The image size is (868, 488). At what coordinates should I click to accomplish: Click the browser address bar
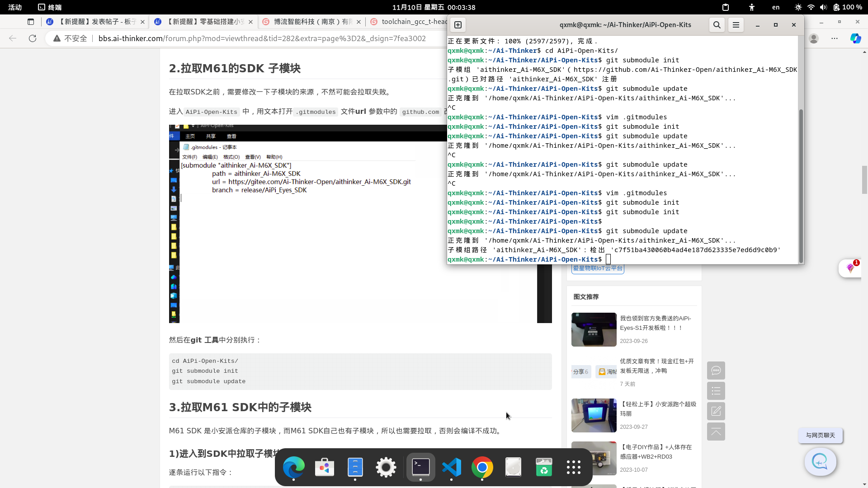tap(262, 38)
